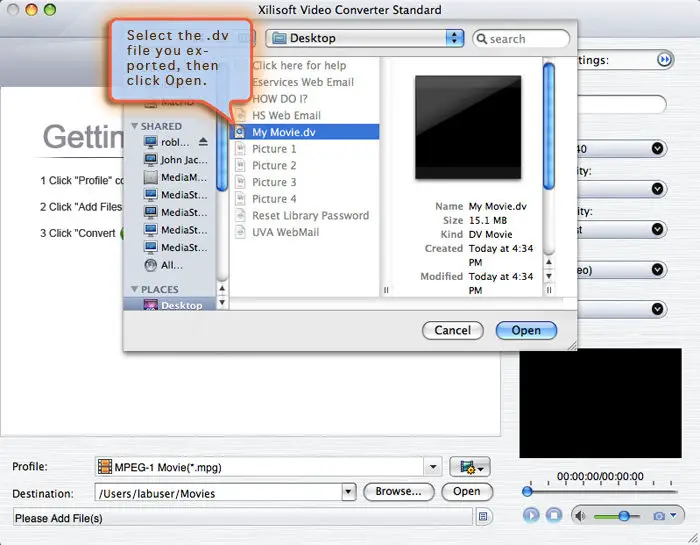Open the Profile dropdown arrow
Image resolution: width=700 pixels, height=545 pixels.
click(x=433, y=467)
